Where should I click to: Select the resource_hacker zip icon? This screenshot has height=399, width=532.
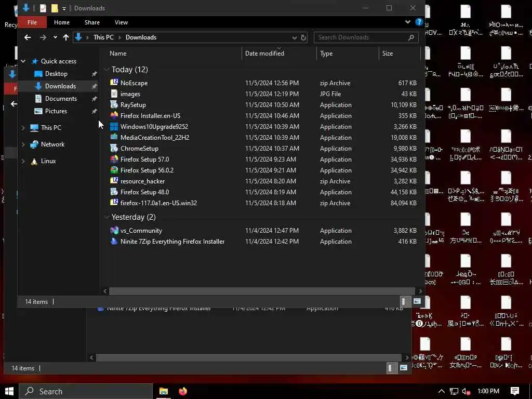click(x=114, y=181)
